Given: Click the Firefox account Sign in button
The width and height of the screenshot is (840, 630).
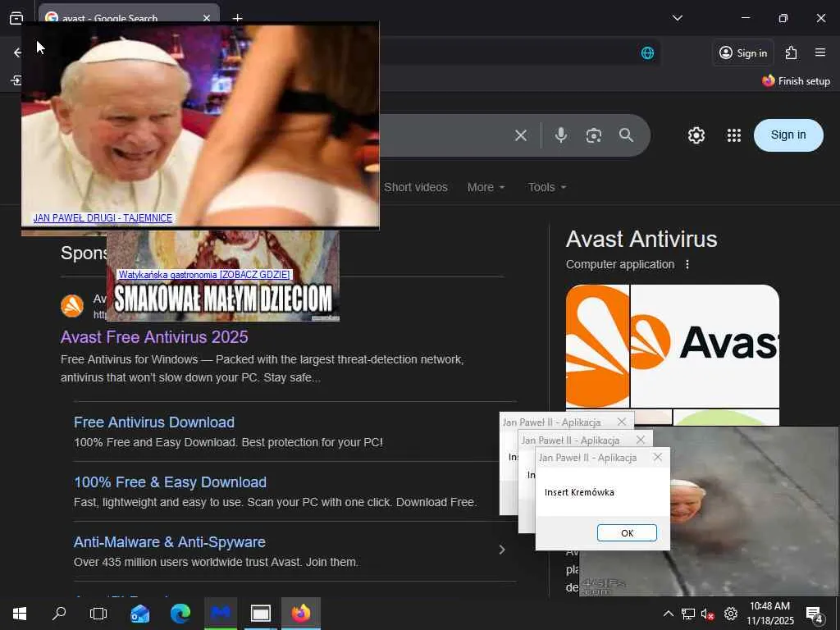Looking at the screenshot, I should coord(743,52).
